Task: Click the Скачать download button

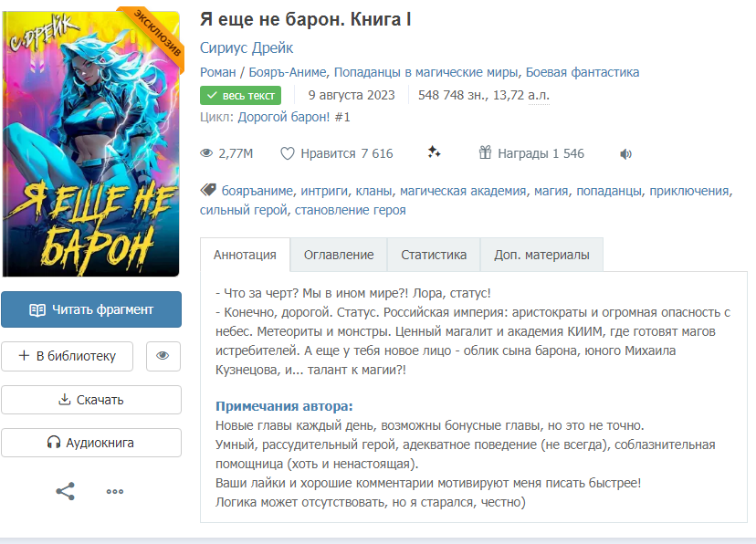Action: pyautogui.click(x=91, y=400)
